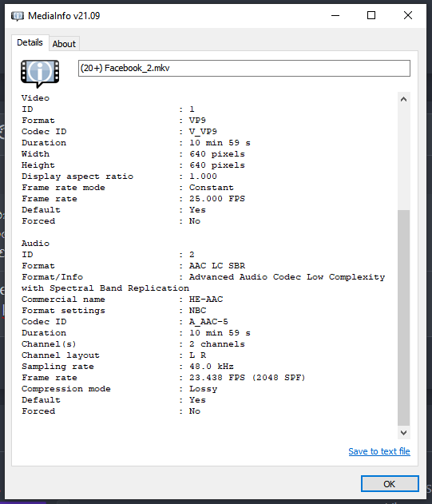Viewport: 432px width, 504px height.
Task: Click the 'Sampling rate' label
Action: click(x=57, y=367)
